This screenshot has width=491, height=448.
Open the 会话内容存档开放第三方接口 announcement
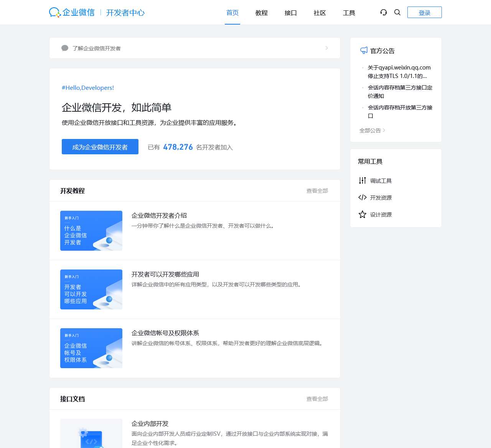tap(400, 112)
